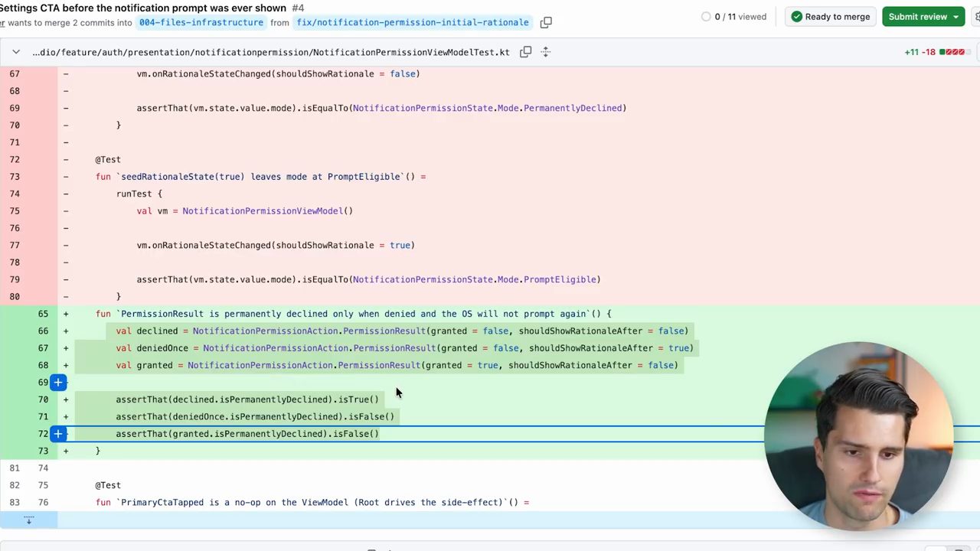The width and height of the screenshot is (980, 551).
Task: Select deleted line number 67
Action: pyautogui.click(x=15, y=73)
